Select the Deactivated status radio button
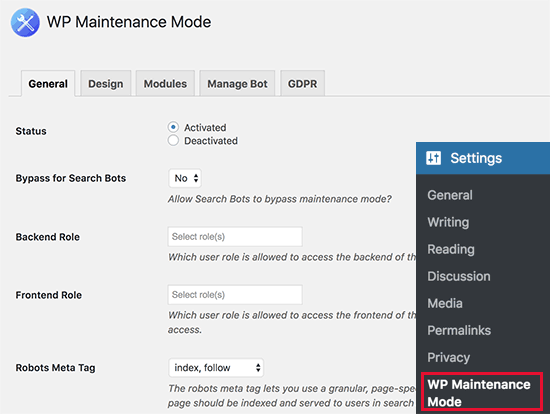The image size is (550, 414). pyautogui.click(x=173, y=140)
